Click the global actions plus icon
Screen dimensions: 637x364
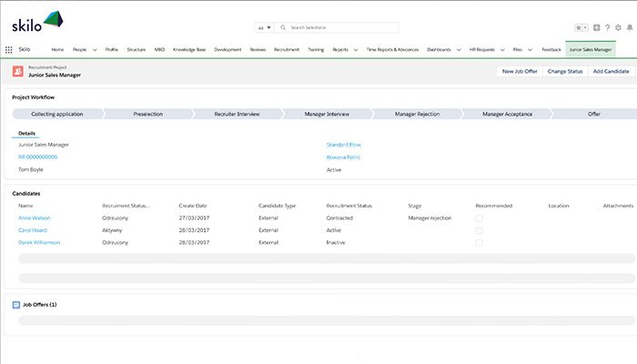coord(597,28)
